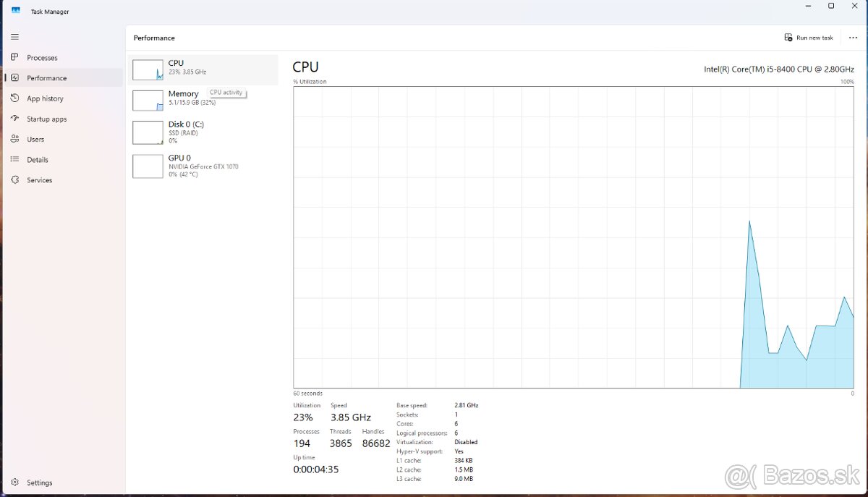Viewport: 868px width, 497px height.
Task: Click the CPU utilization graph area
Action: (x=573, y=237)
